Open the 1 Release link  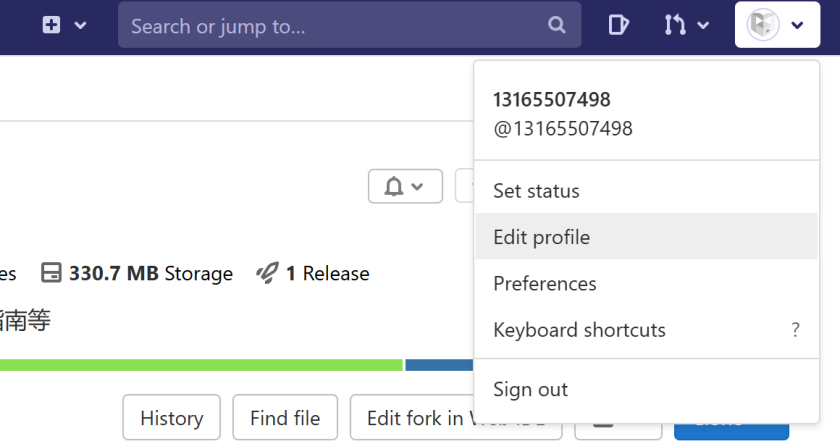(313, 273)
